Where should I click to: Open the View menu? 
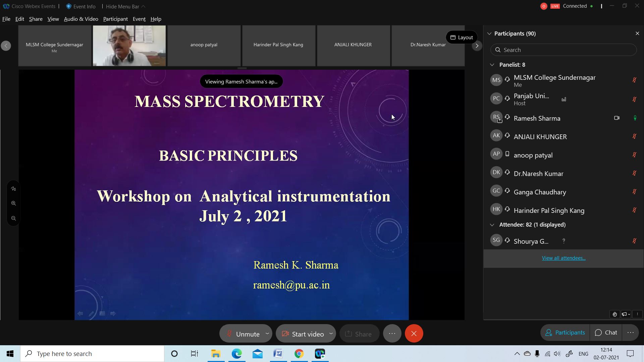click(x=53, y=19)
